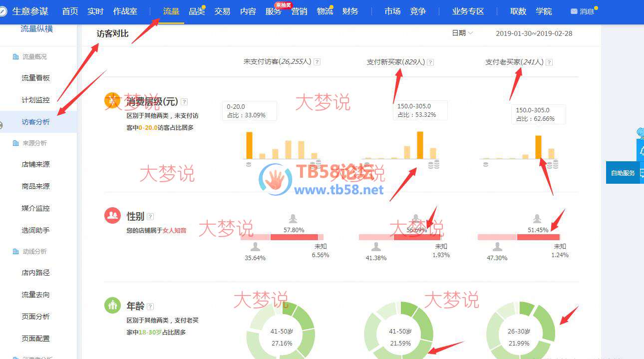Screen dimensions: 644x359
Task: Click the 未知 6.56% label
Action: [321, 251]
